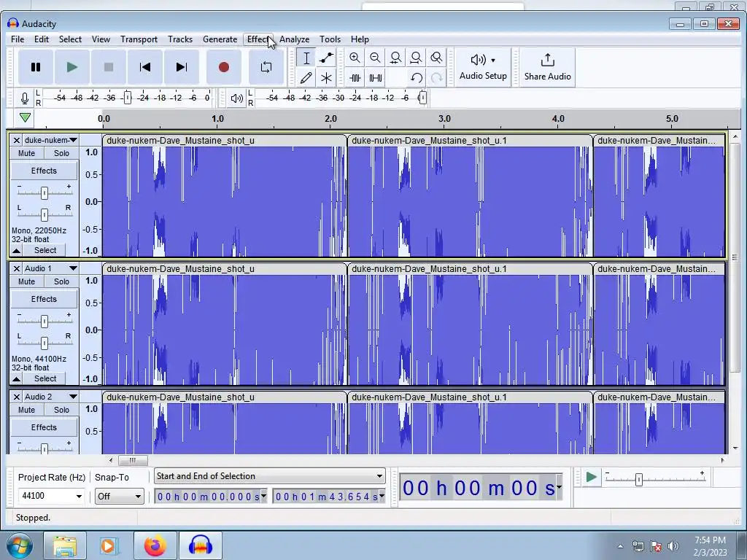The height and width of the screenshot is (560, 747).
Task: Skip to Start of the project
Action: pos(145,67)
